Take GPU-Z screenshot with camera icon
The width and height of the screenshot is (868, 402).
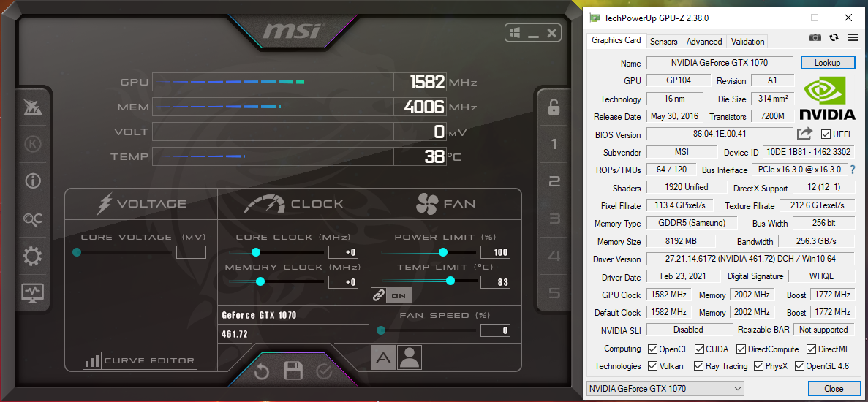pos(815,37)
